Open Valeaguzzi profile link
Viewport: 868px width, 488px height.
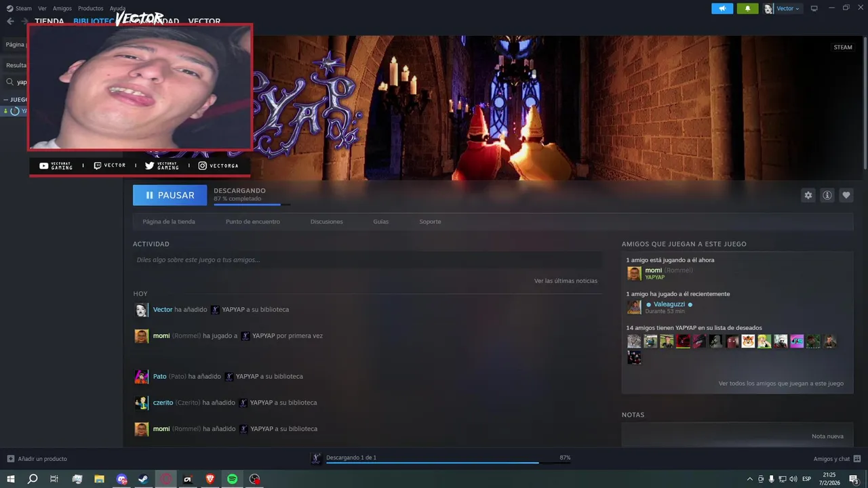pos(669,304)
